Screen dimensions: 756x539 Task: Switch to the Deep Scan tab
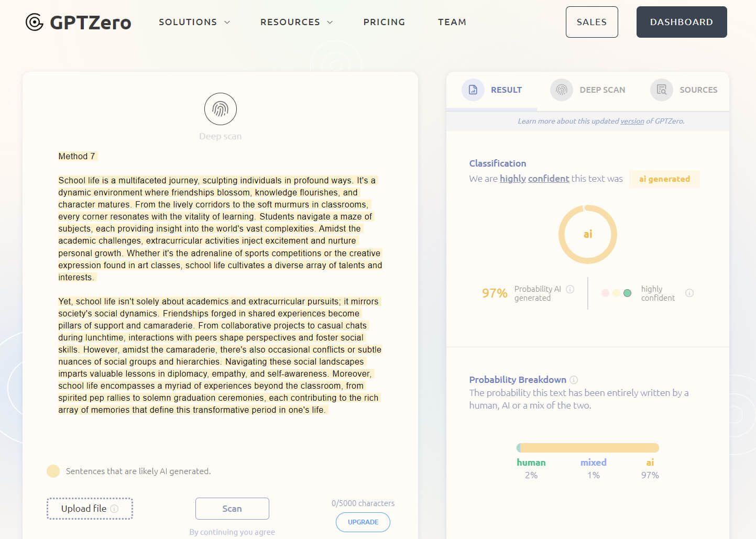602,90
